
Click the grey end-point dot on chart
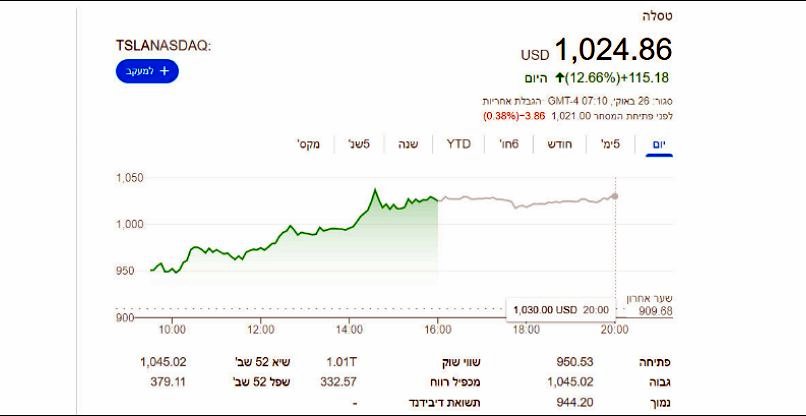pyautogui.click(x=615, y=195)
